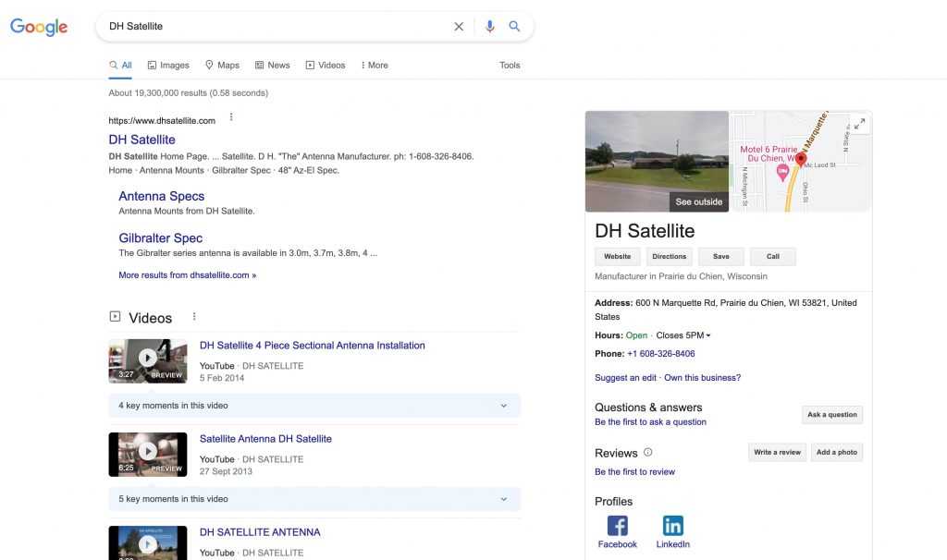The image size is (947, 560).
Task: Click the Call button
Action: click(773, 257)
